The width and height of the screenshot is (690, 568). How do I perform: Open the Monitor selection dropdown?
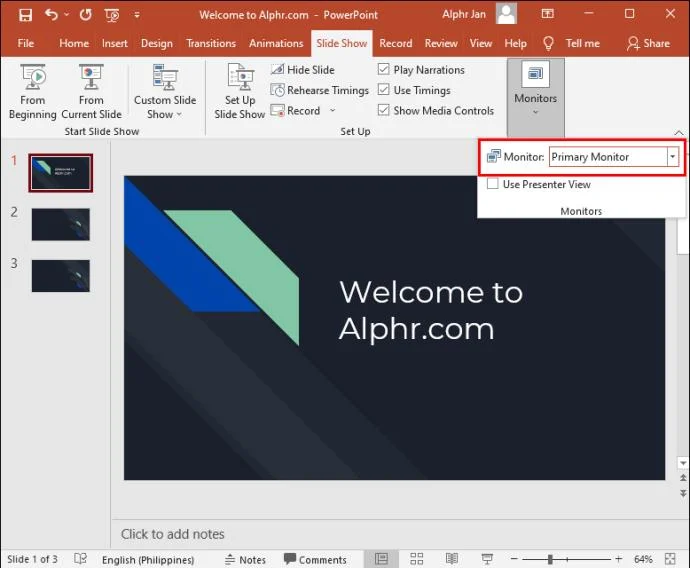(672, 157)
